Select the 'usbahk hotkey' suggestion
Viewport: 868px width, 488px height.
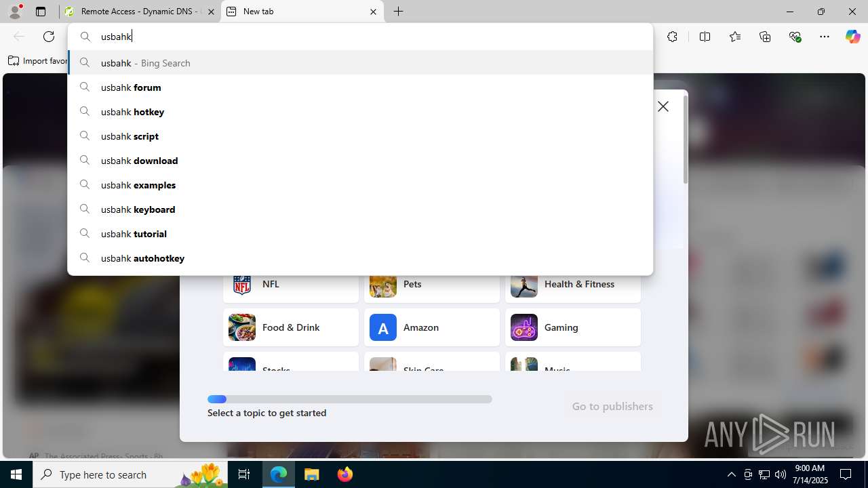coord(360,112)
